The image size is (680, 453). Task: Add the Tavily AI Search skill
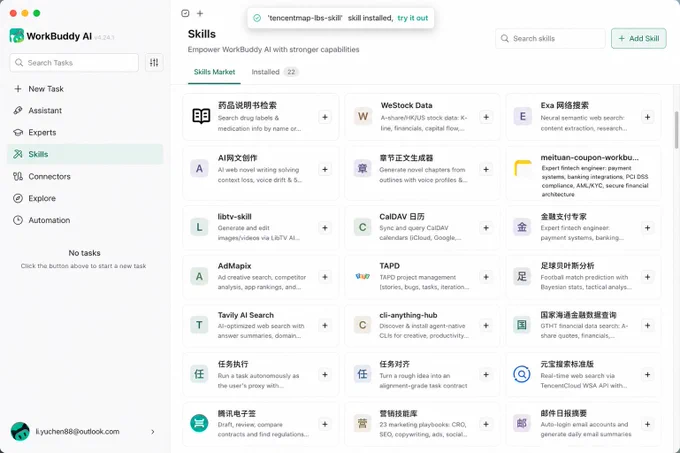[325, 325]
